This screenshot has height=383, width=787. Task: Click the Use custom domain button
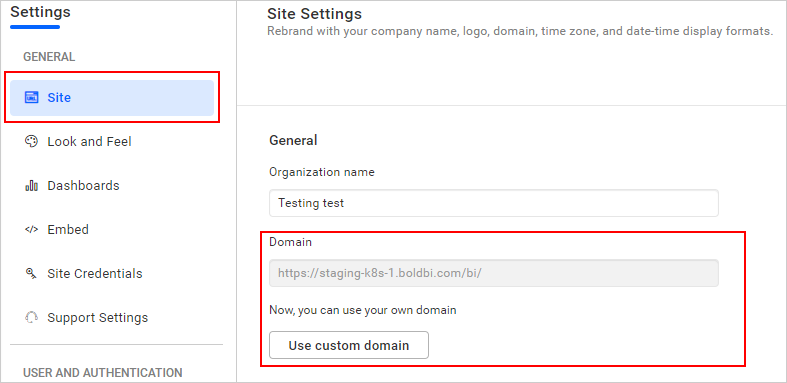349,345
